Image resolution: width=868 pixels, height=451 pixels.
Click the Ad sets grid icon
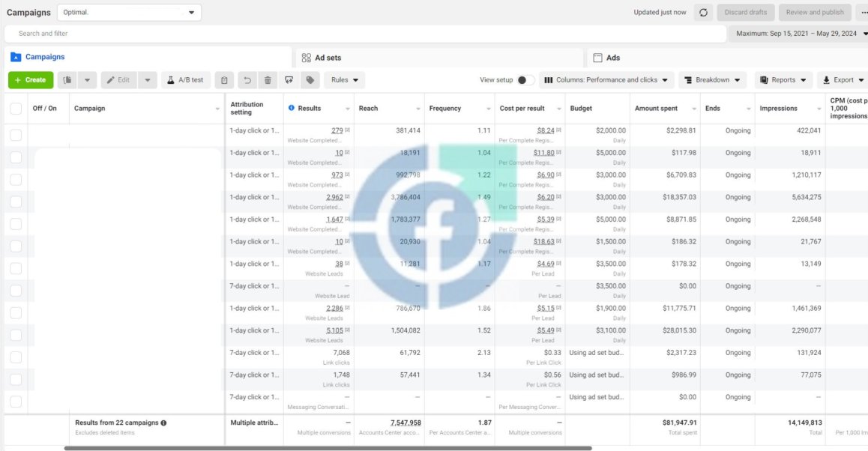pyautogui.click(x=306, y=58)
